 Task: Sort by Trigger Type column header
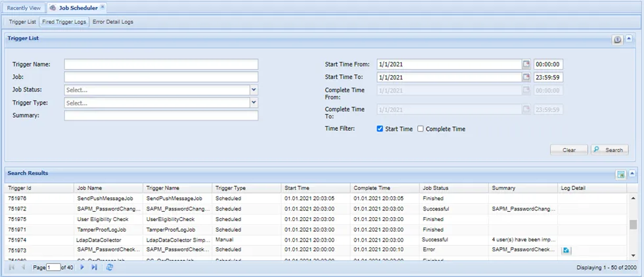[246, 188]
